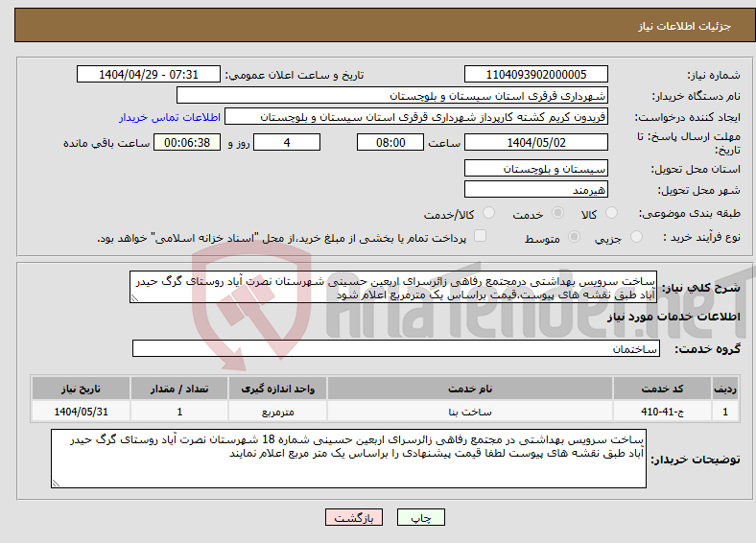Click the ساخت بنا service name cell
This screenshot has height=543, width=756.
[470, 412]
